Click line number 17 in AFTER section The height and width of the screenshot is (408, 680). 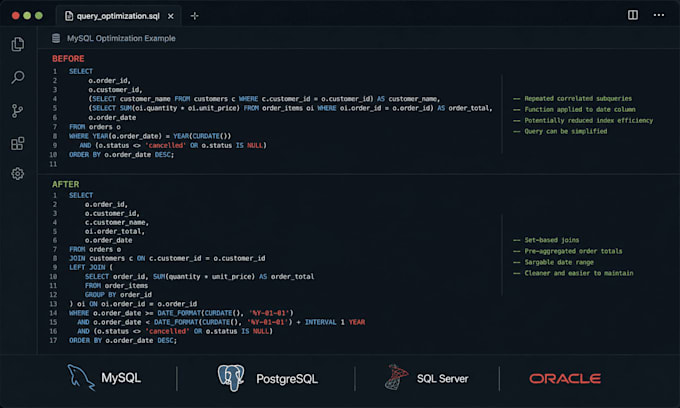[53, 340]
